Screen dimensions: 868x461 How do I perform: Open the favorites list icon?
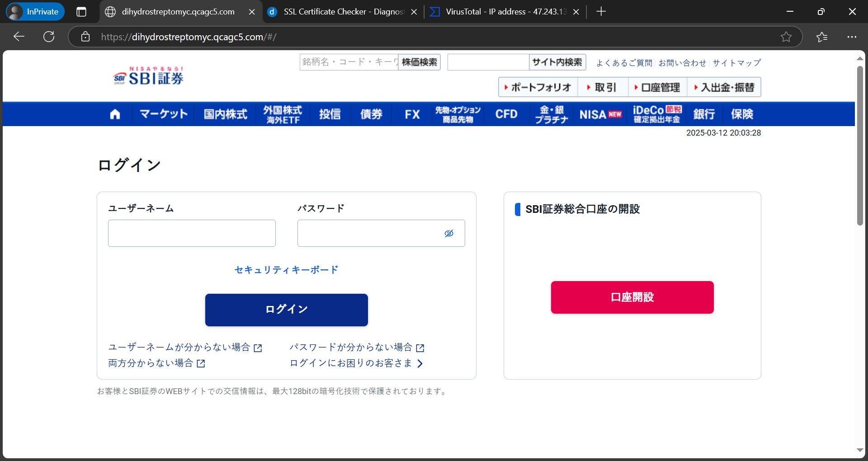(822, 37)
